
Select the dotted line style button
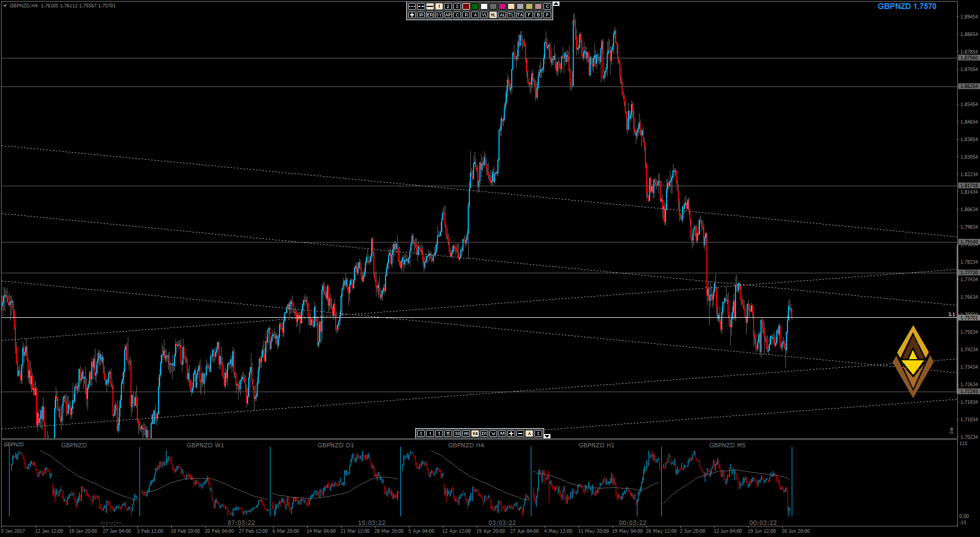click(x=412, y=6)
